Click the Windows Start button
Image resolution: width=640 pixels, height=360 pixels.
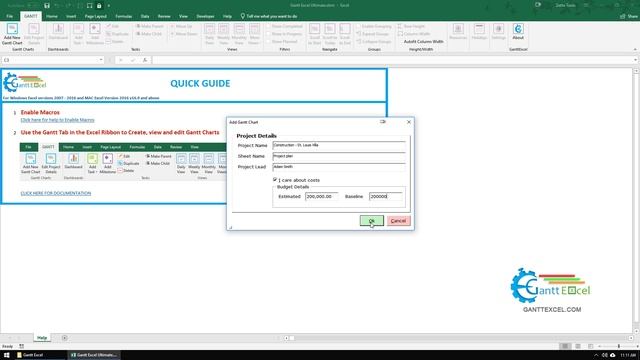tap(6, 355)
